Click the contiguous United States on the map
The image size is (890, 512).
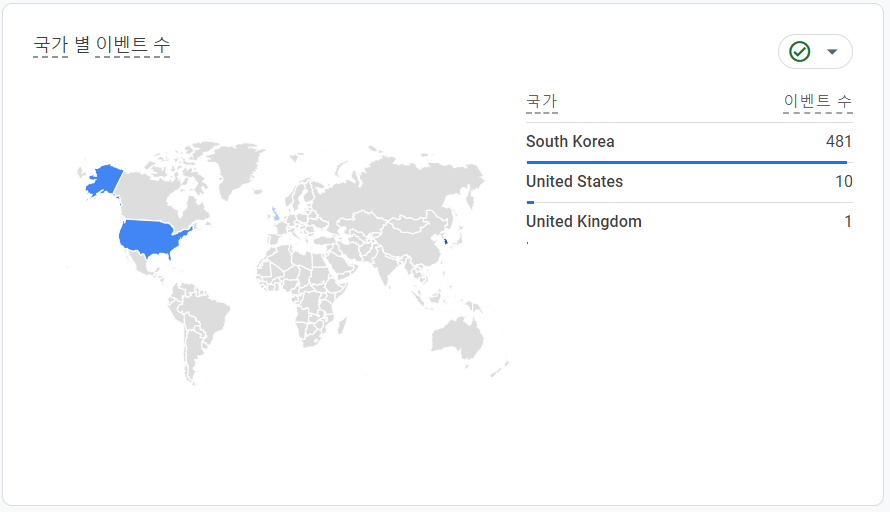(x=150, y=237)
